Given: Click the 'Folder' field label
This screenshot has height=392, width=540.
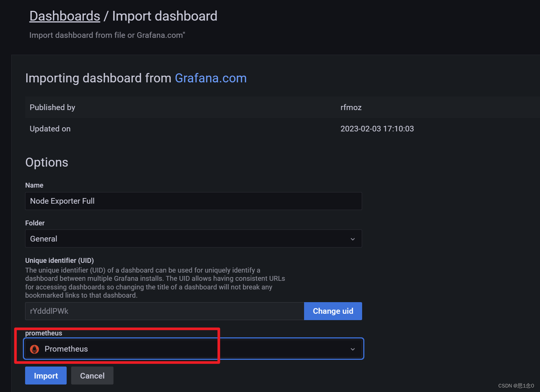Looking at the screenshot, I should tap(35, 223).
